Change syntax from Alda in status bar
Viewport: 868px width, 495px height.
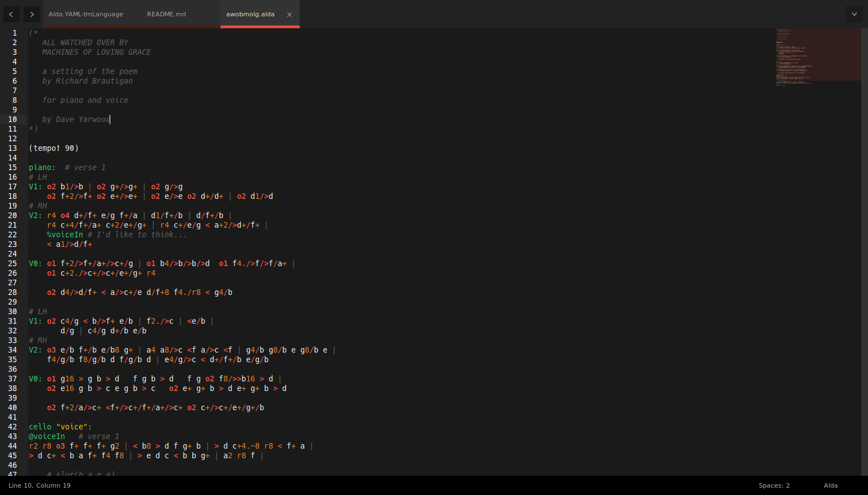831,485
